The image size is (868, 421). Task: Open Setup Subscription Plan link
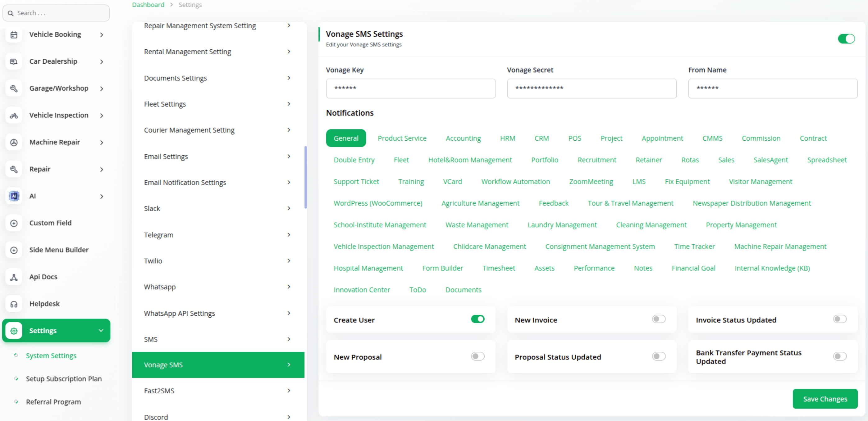click(x=64, y=378)
